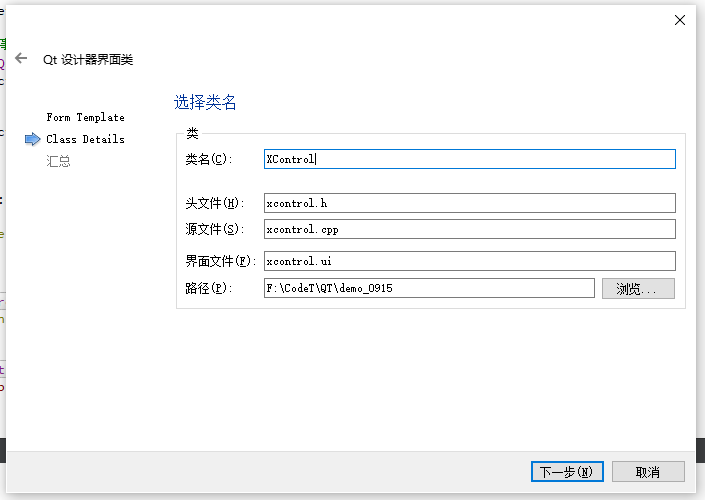Click the path field showing F:\CodeT\QT\demo_0915
This screenshot has width=705, height=500.
[x=429, y=288]
